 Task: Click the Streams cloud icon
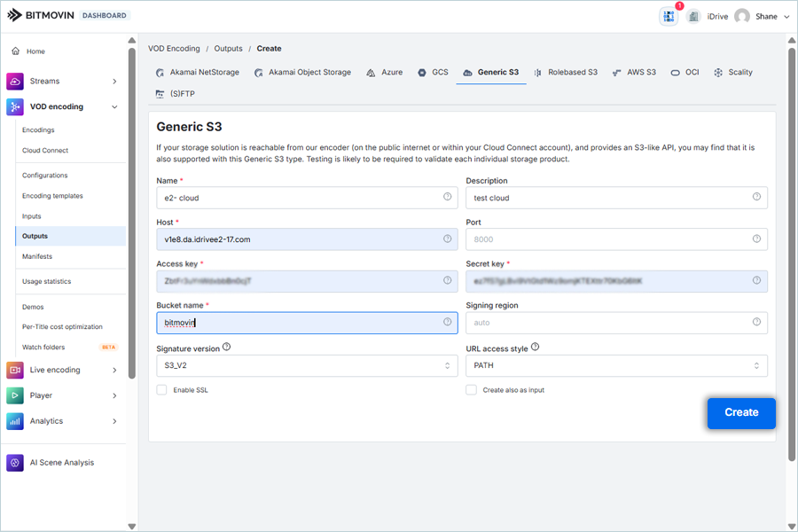[15, 82]
